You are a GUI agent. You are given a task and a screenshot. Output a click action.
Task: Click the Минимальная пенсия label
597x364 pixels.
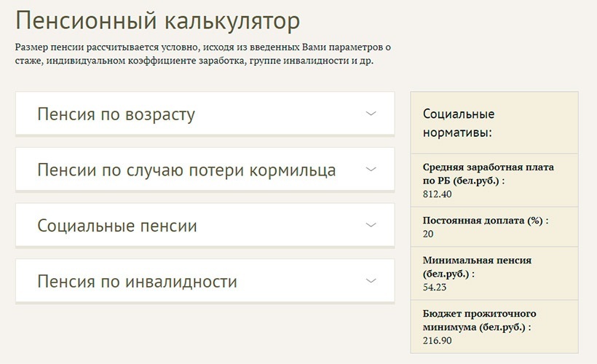(x=477, y=266)
